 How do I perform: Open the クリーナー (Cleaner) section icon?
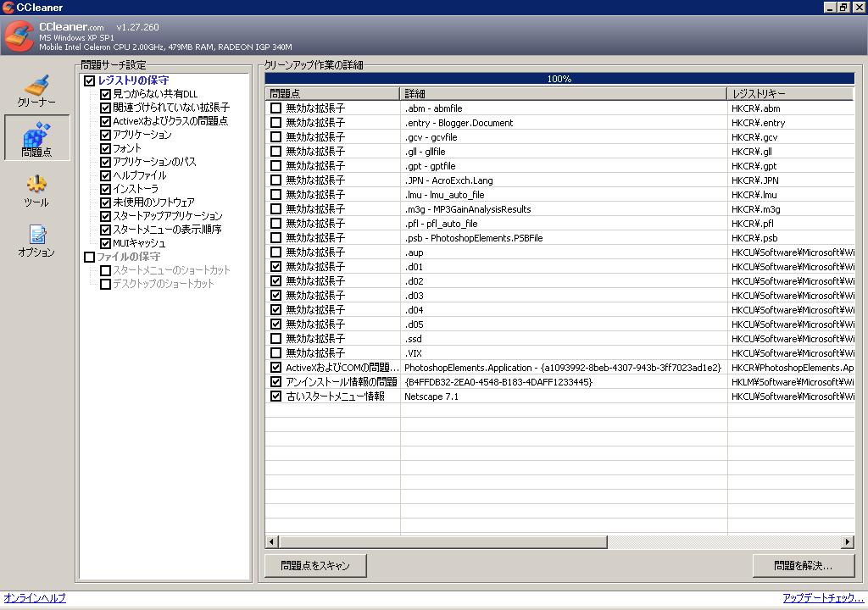(36, 91)
